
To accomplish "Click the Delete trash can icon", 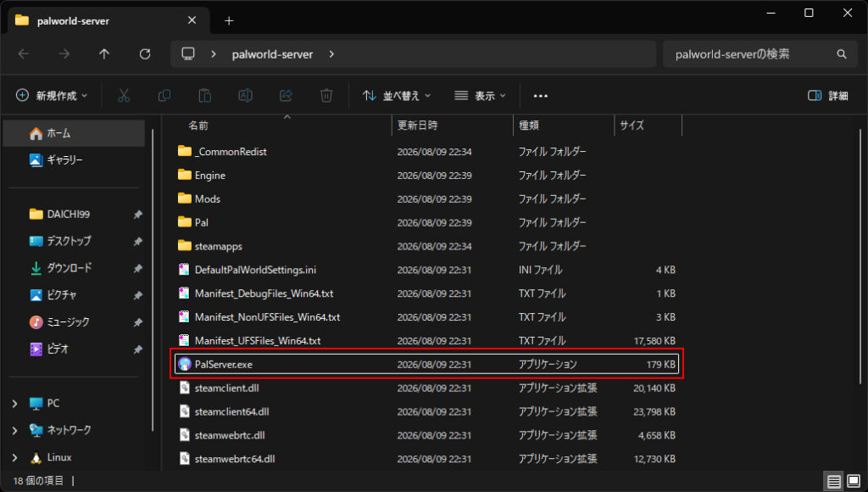I will [x=326, y=96].
